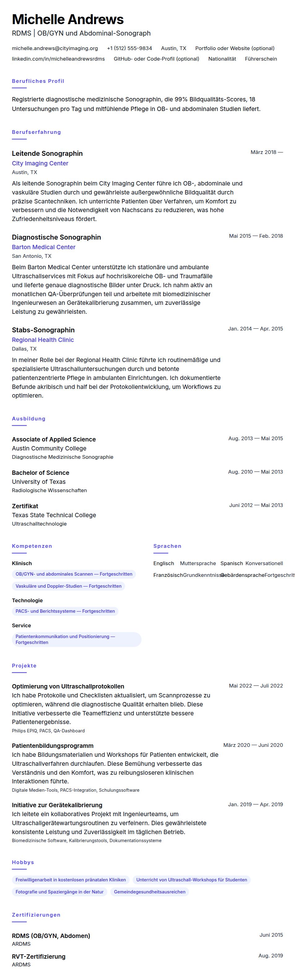Screen dimensions: 295x980
Task: Click GitHub- oder Code-Profil (optional) placeholder
Action: pos(156,59)
